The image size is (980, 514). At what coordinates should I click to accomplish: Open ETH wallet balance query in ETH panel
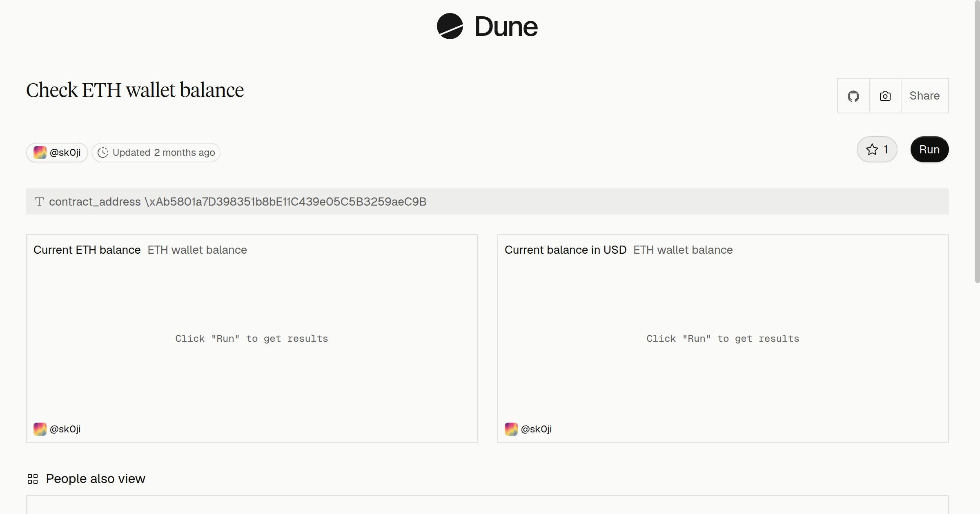[x=197, y=250]
